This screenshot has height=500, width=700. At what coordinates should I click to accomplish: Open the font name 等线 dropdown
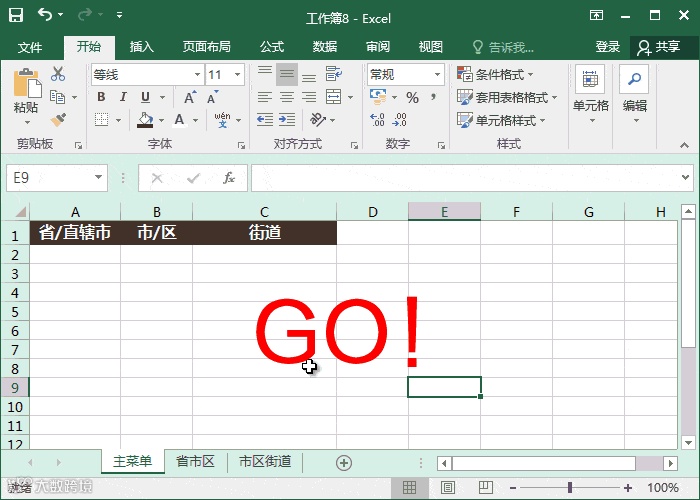point(197,75)
